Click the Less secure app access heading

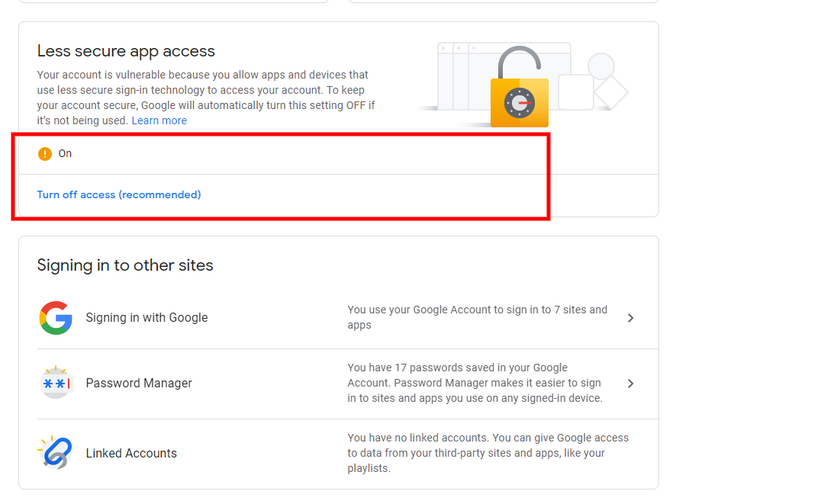click(x=126, y=51)
